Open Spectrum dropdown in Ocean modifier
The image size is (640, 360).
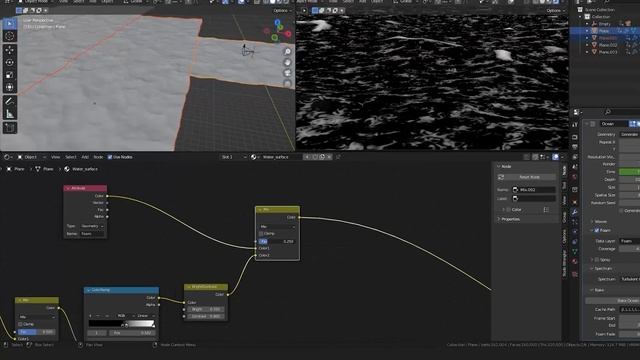tap(630, 279)
